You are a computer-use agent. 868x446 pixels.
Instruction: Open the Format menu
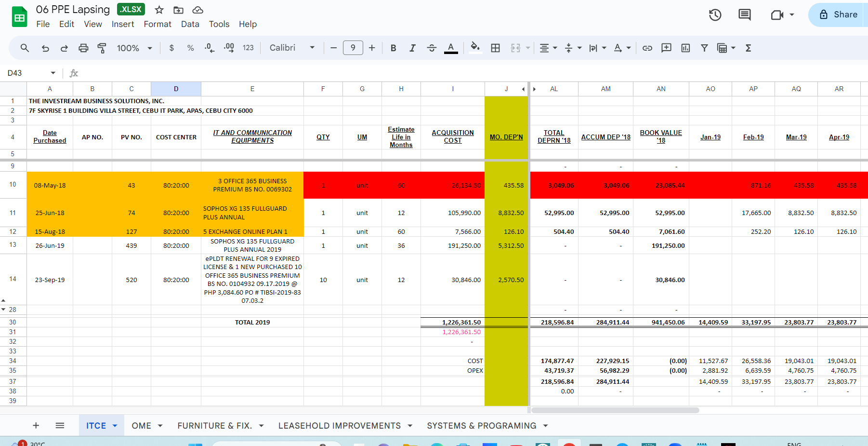(x=158, y=24)
